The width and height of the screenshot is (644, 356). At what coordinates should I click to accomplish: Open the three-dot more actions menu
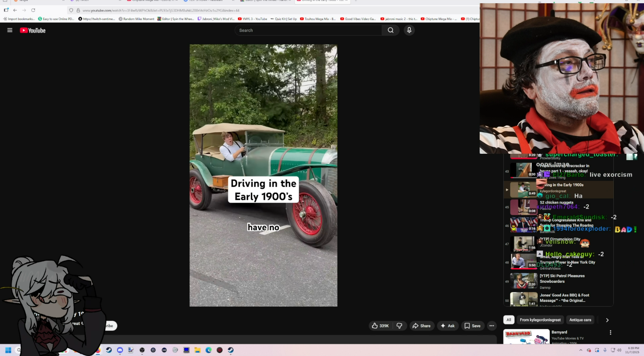click(x=492, y=326)
